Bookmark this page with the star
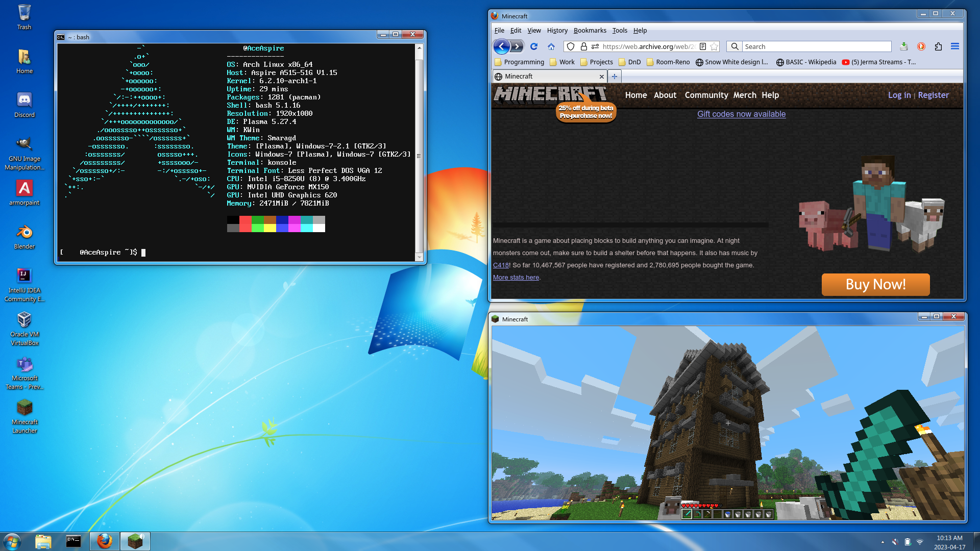Image resolution: width=980 pixels, height=551 pixels. point(714,46)
